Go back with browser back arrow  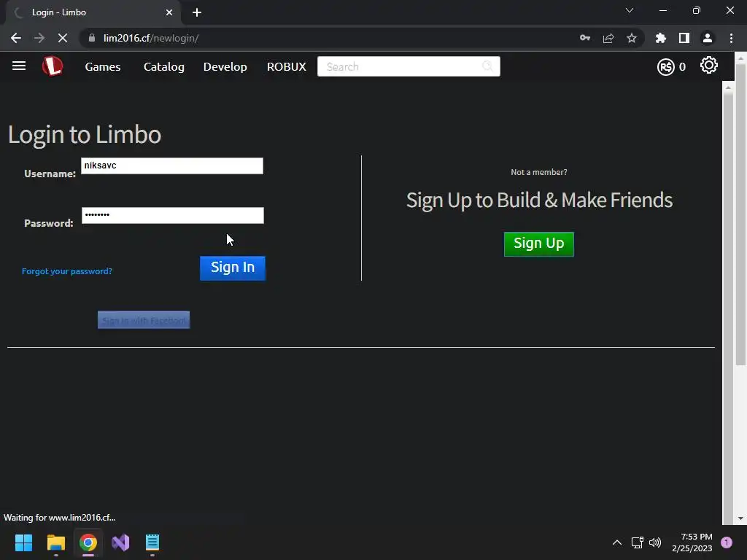click(16, 38)
